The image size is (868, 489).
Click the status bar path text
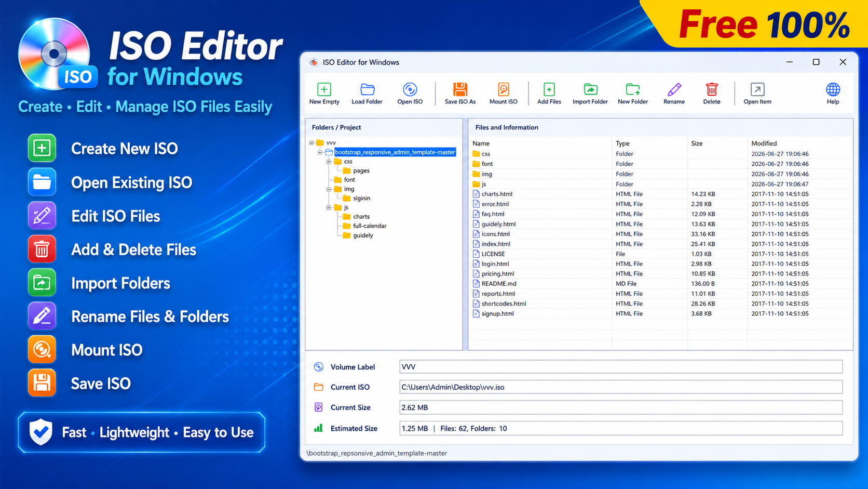377,453
